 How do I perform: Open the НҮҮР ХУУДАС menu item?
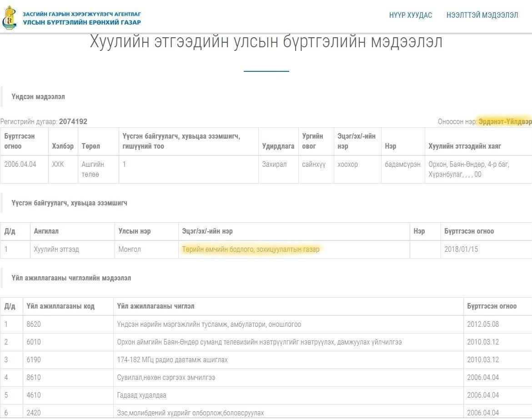(x=410, y=15)
